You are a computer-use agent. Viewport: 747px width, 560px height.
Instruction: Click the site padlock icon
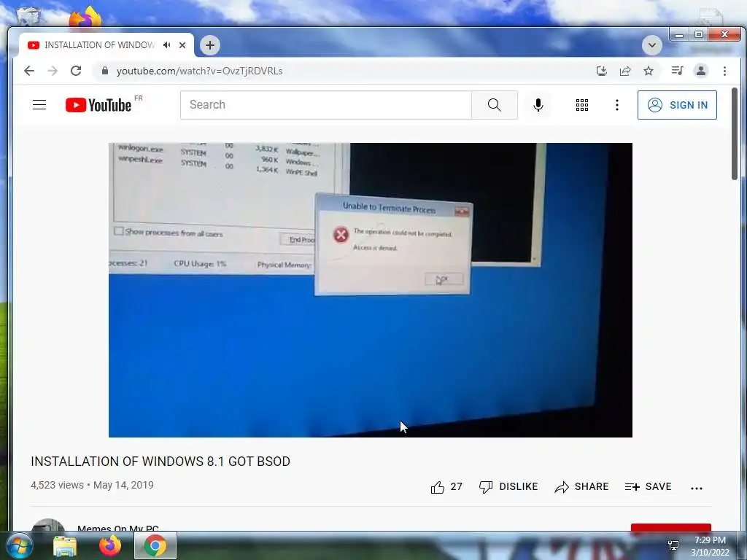coord(105,71)
